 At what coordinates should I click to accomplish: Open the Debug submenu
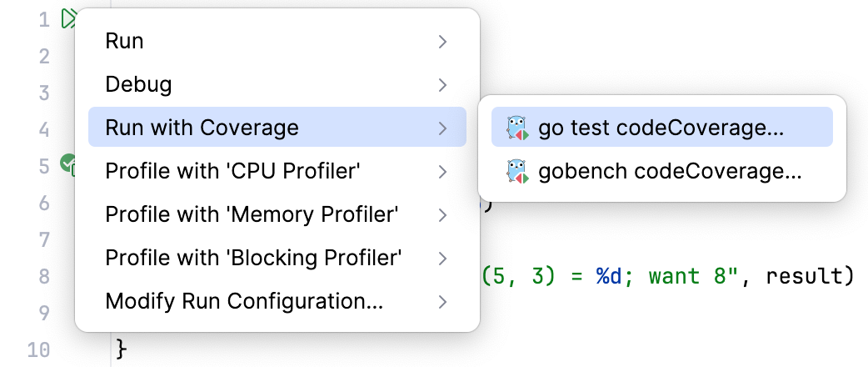[x=138, y=84]
